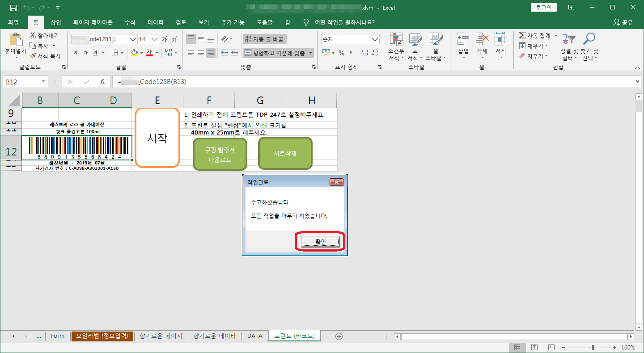Click the yellow fill color swatch

click(134, 53)
